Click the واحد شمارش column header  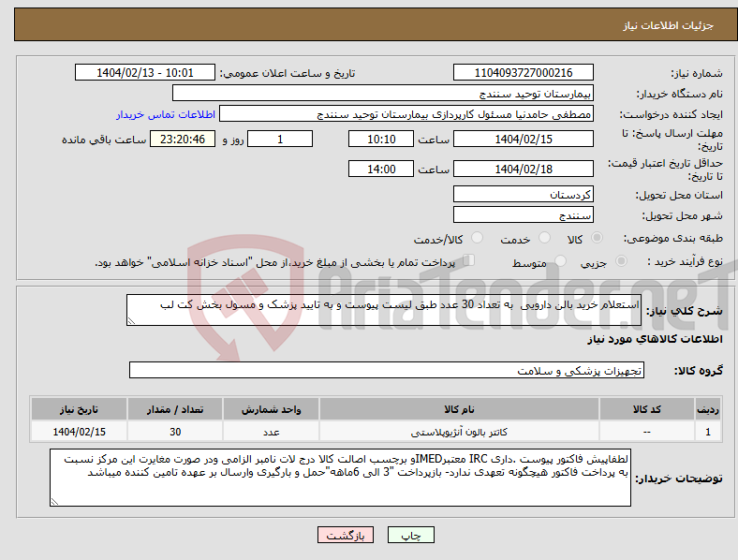pos(271,409)
